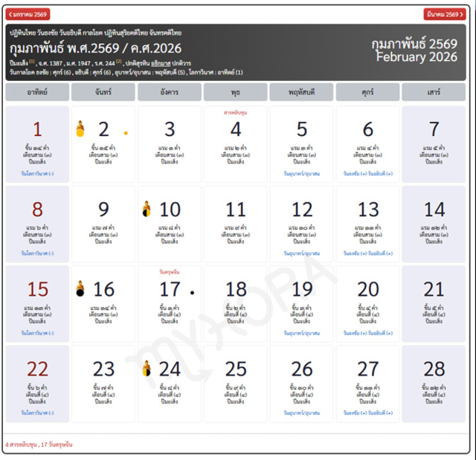Click the Buddha icon on February 2
The height and width of the screenshot is (460, 476).
[81, 130]
